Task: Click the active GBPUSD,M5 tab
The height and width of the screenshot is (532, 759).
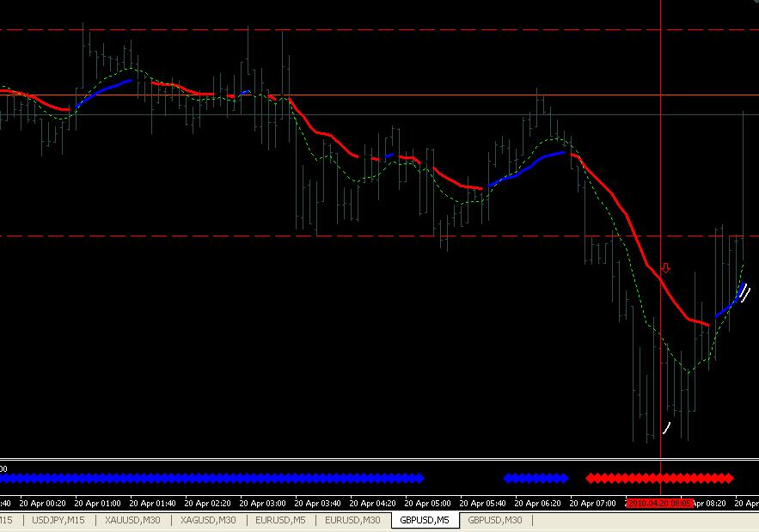Action: point(425,520)
